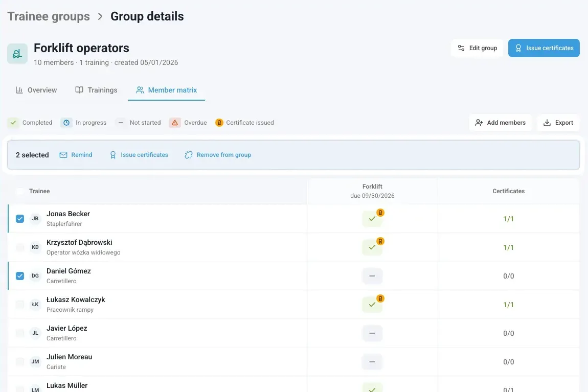The height and width of the screenshot is (392, 588).
Task: Click Łukasz Kowalczyk's 1/1 certificates count
Action: tap(509, 305)
